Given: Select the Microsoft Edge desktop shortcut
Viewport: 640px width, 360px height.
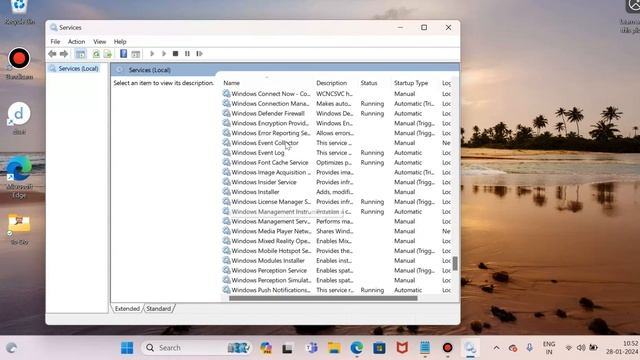Looking at the screenshot, I should pos(19,177).
